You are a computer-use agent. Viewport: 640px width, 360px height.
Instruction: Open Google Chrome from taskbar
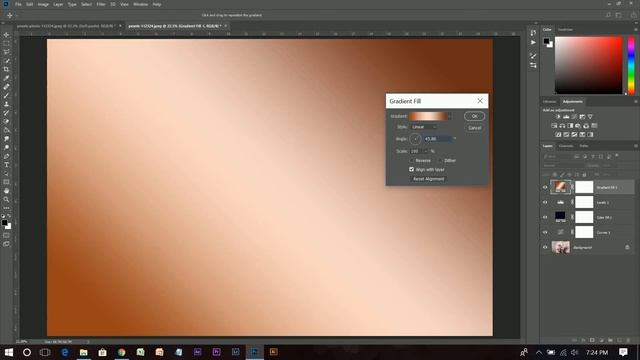click(122, 352)
